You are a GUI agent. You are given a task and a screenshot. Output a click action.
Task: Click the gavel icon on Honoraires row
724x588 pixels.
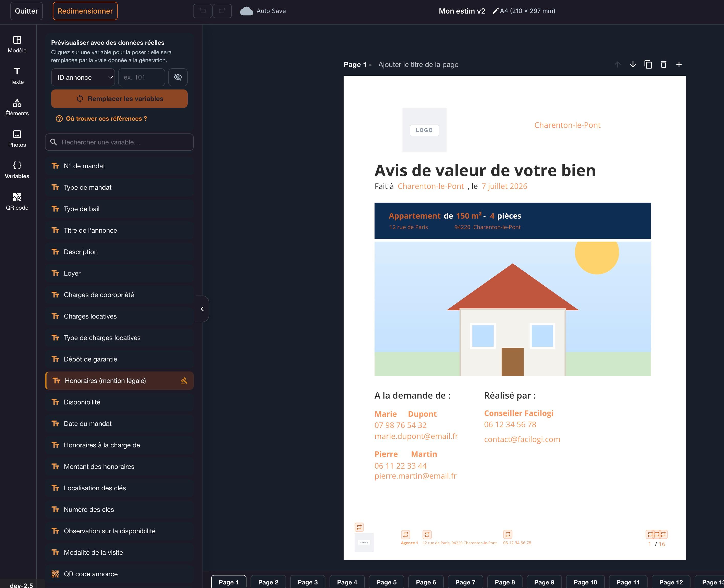tap(184, 381)
